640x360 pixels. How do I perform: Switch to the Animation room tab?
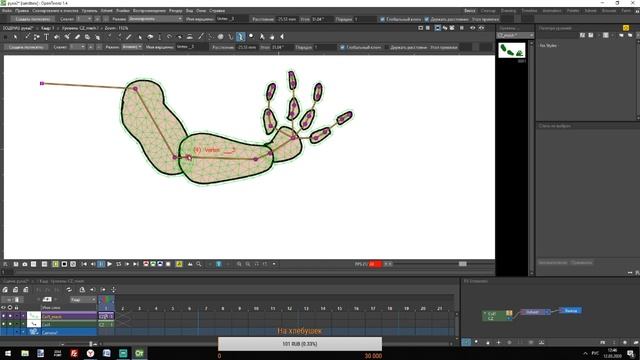pyautogui.click(x=551, y=11)
